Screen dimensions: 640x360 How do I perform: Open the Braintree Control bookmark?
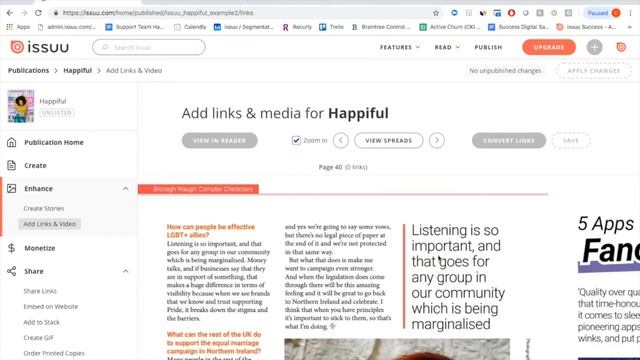pos(381,27)
